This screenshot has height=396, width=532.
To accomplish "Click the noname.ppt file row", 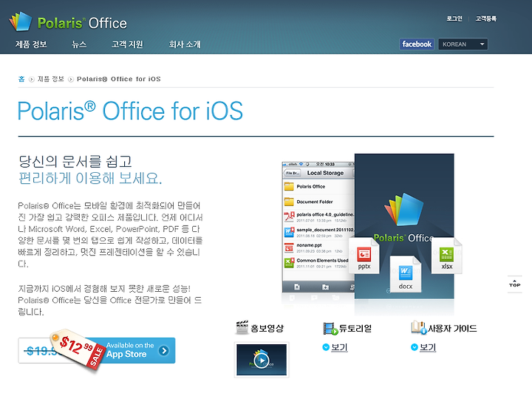I will 317,247.
